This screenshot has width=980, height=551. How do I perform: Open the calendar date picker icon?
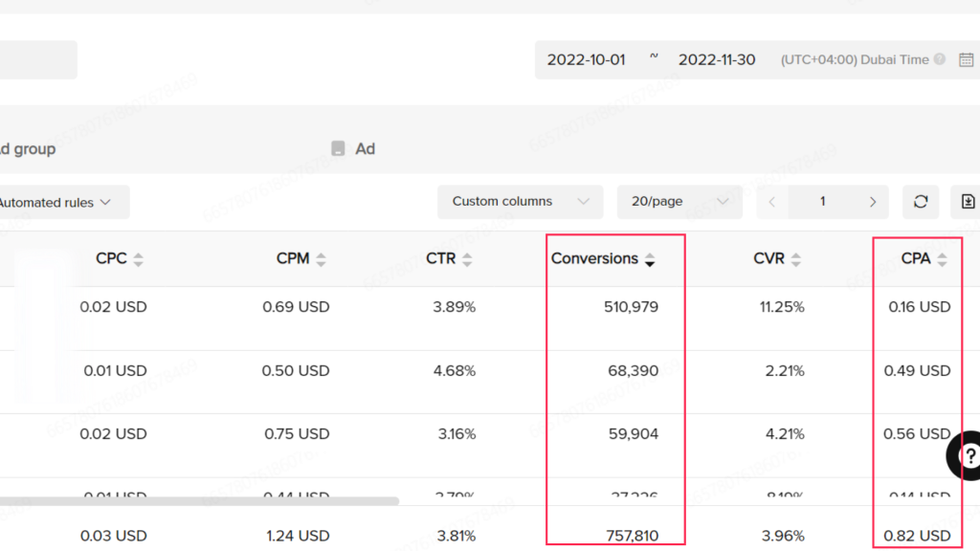966,59
